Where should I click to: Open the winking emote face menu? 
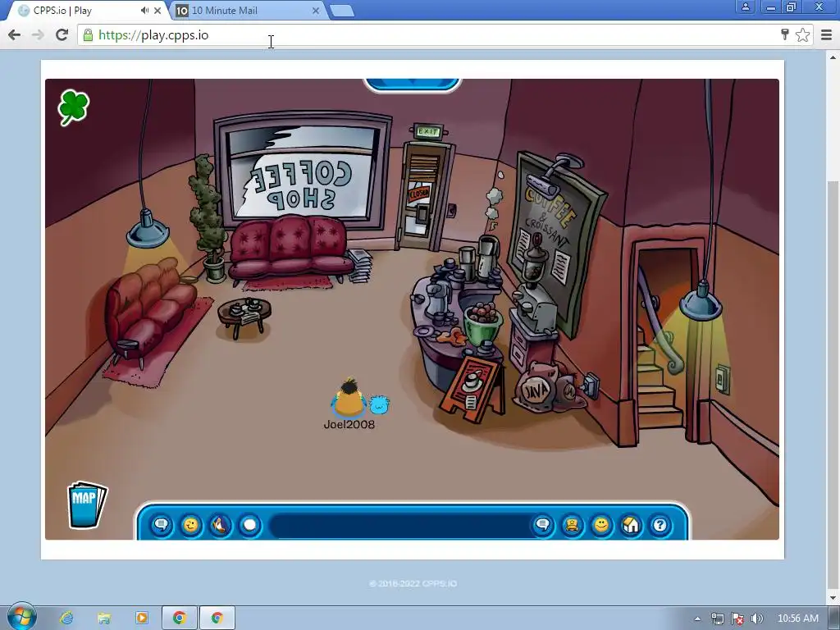click(x=190, y=524)
